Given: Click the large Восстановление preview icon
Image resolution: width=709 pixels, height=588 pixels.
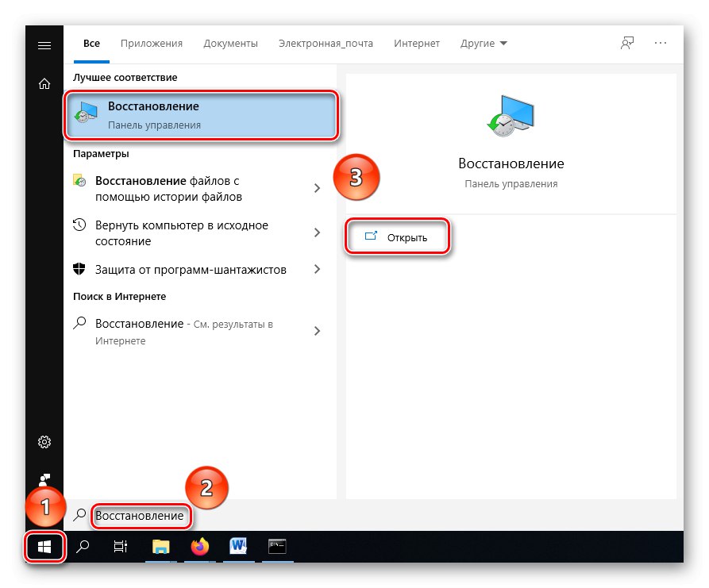Looking at the screenshot, I should [x=511, y=116].
